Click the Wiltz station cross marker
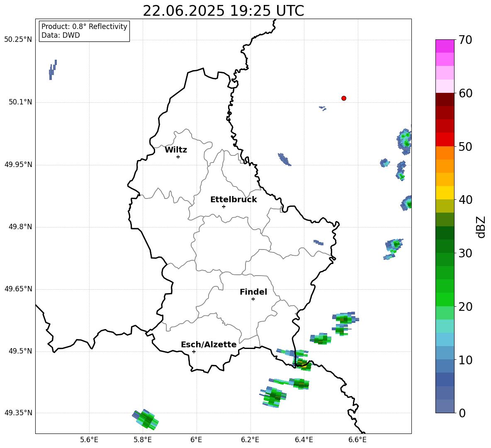Screen dimensions: 491x448 pos(178,157)
